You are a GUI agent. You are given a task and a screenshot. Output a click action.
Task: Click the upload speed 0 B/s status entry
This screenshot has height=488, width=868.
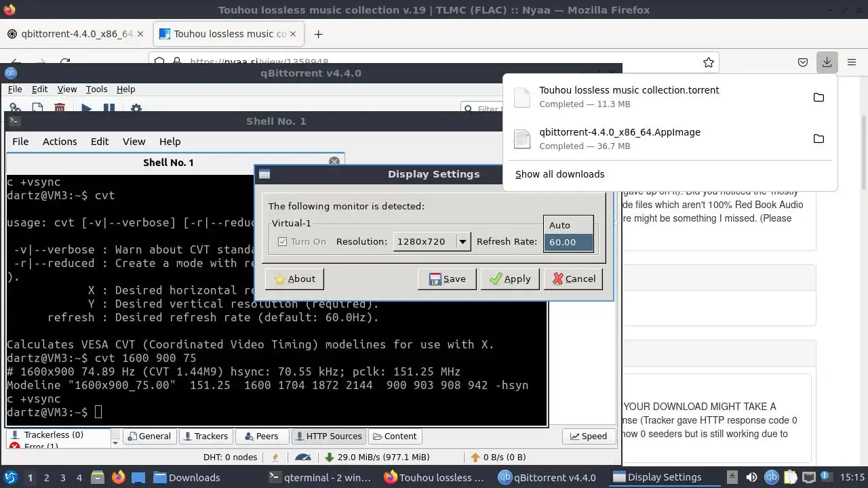tap(498, 457)
